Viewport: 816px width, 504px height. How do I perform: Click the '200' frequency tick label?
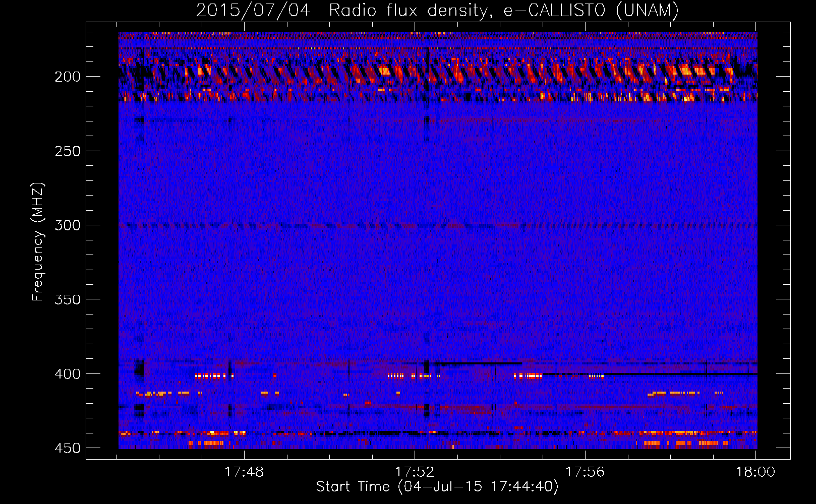pos(68,77)
